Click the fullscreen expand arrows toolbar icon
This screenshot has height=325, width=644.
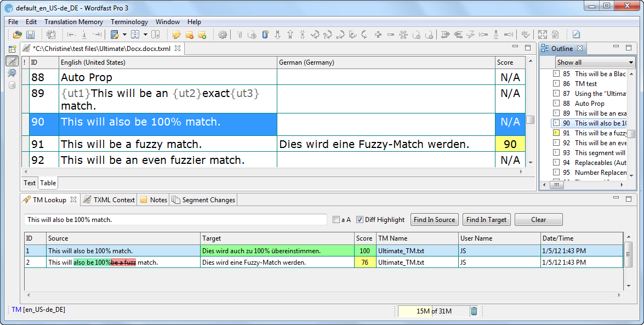tap(542, 35)
